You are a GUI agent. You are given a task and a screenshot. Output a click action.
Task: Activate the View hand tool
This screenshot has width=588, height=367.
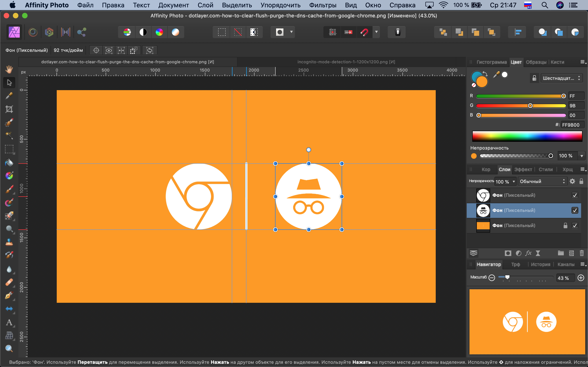9,70
